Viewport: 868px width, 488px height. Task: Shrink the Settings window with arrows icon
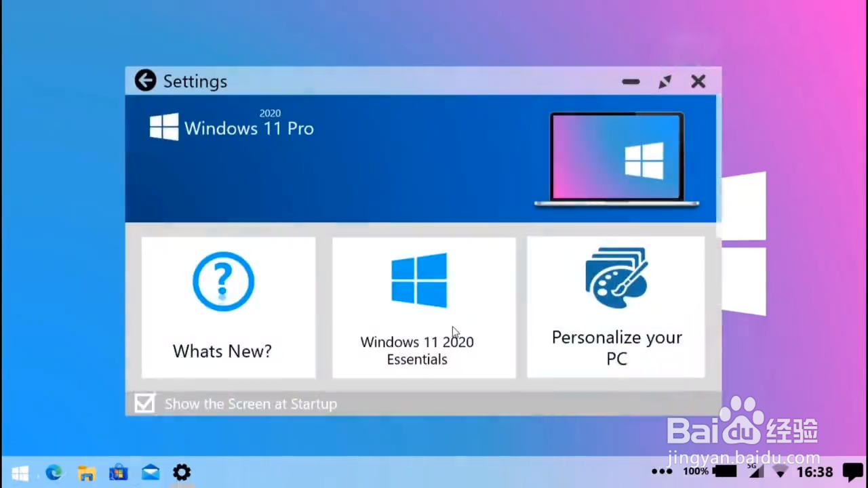665,81
